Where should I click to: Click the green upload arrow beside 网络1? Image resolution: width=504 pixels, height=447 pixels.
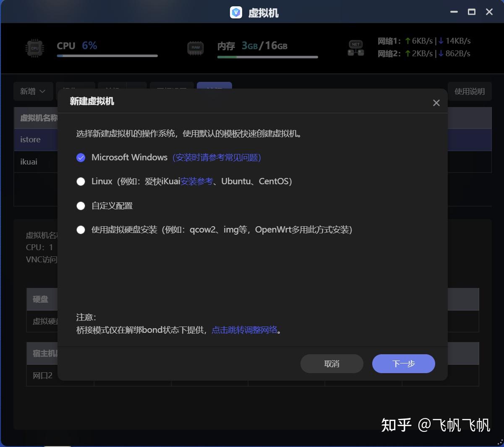pos(408,41)
